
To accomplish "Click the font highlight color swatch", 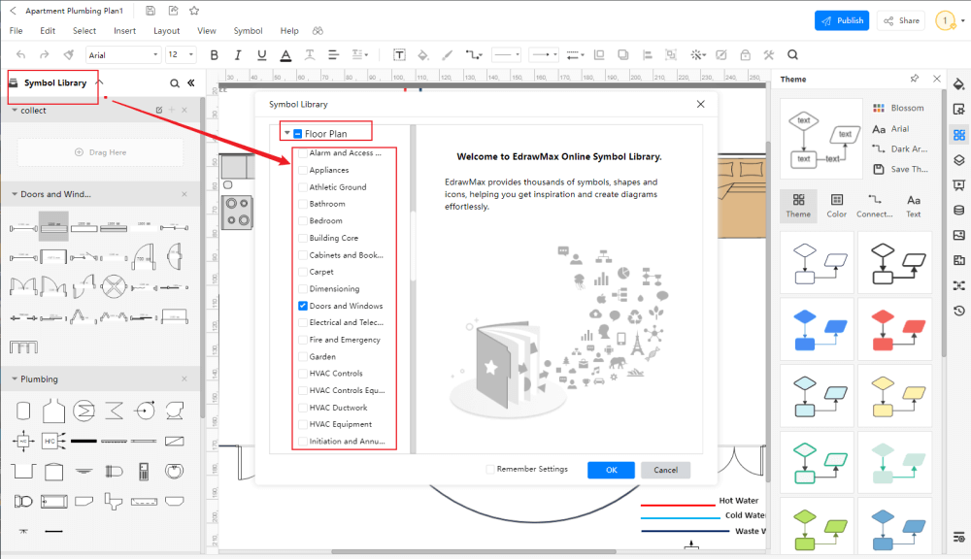I will (285, 55).
